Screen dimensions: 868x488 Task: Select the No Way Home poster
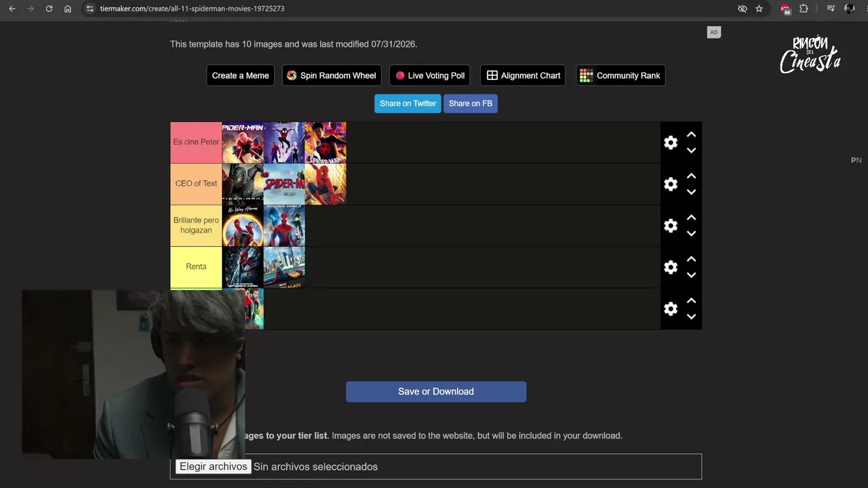click(x=243, y=226)
